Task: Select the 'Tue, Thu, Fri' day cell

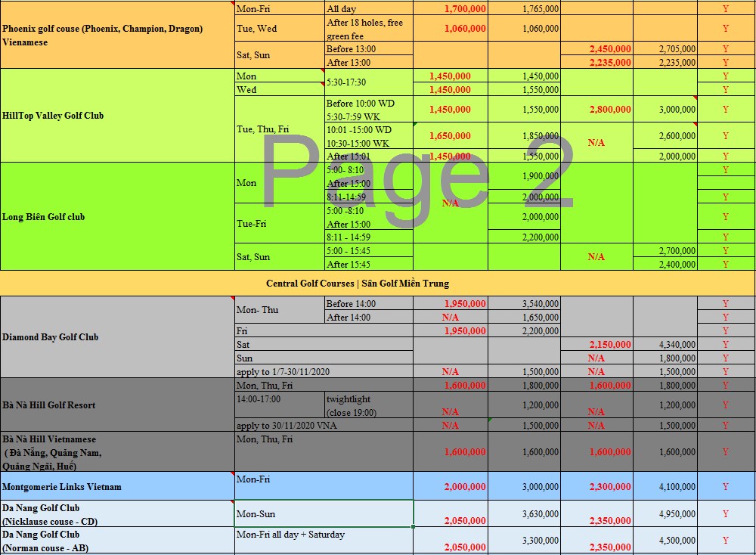Action: pos(280,129)
